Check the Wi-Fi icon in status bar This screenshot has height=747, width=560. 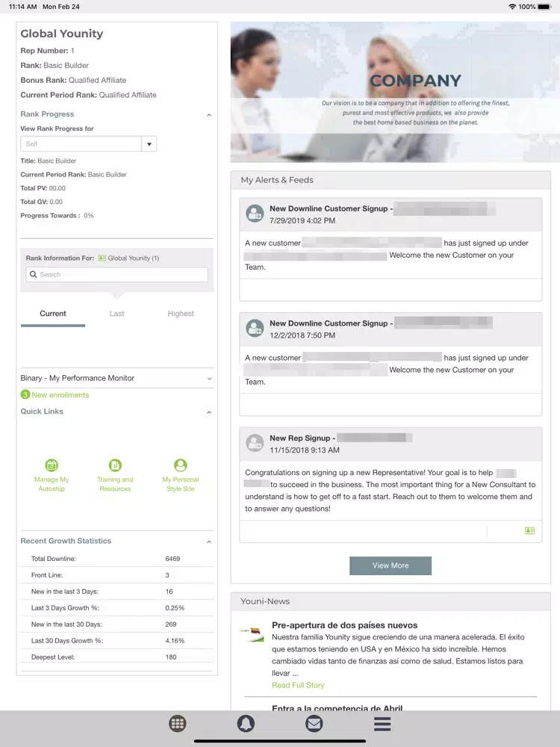click(512, 7)
